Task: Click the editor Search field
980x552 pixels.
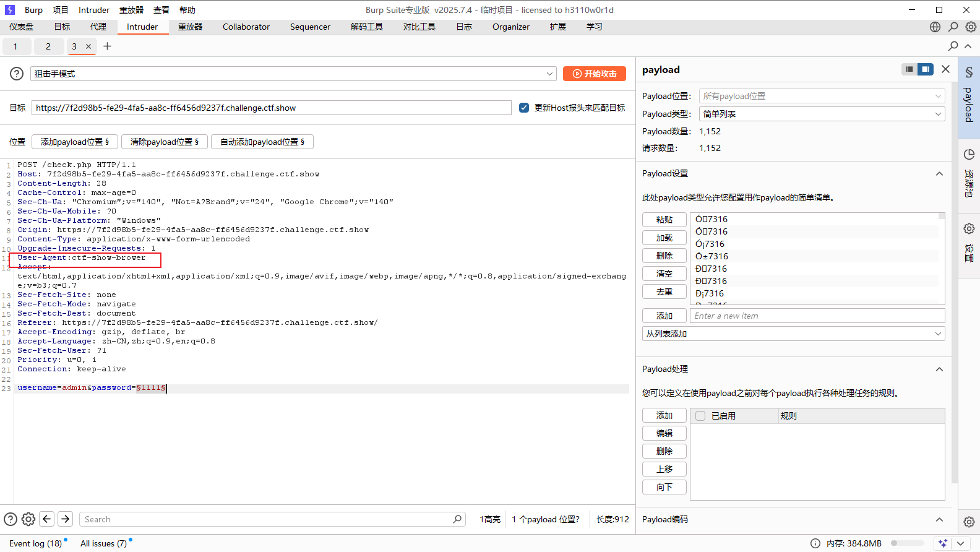Action: (x=272, y=519)
